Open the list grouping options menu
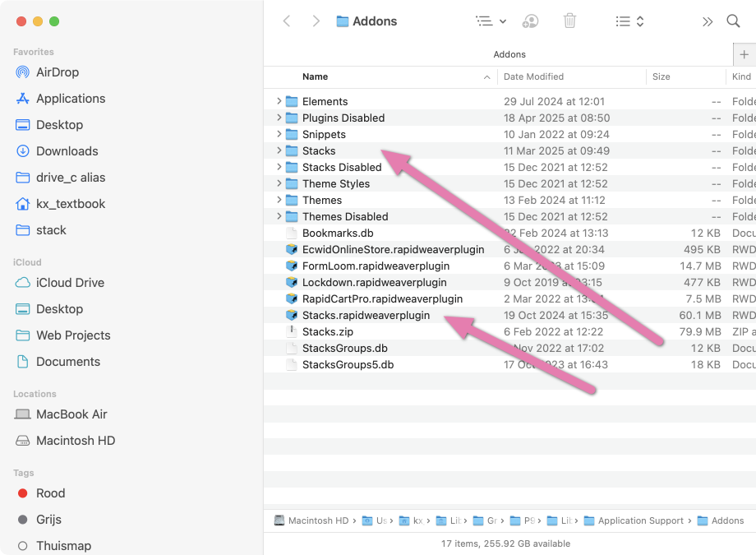This screenshot has width=756, height=555. tap(491, 21)
